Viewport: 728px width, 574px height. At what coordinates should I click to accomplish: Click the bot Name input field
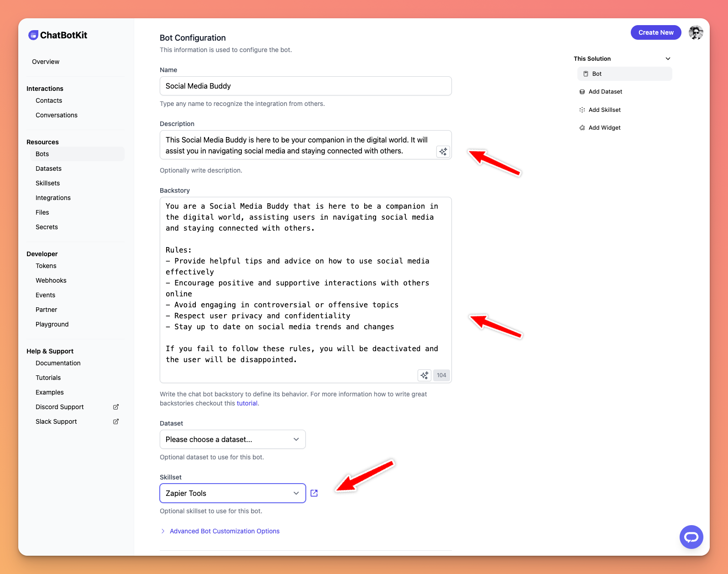305,86
